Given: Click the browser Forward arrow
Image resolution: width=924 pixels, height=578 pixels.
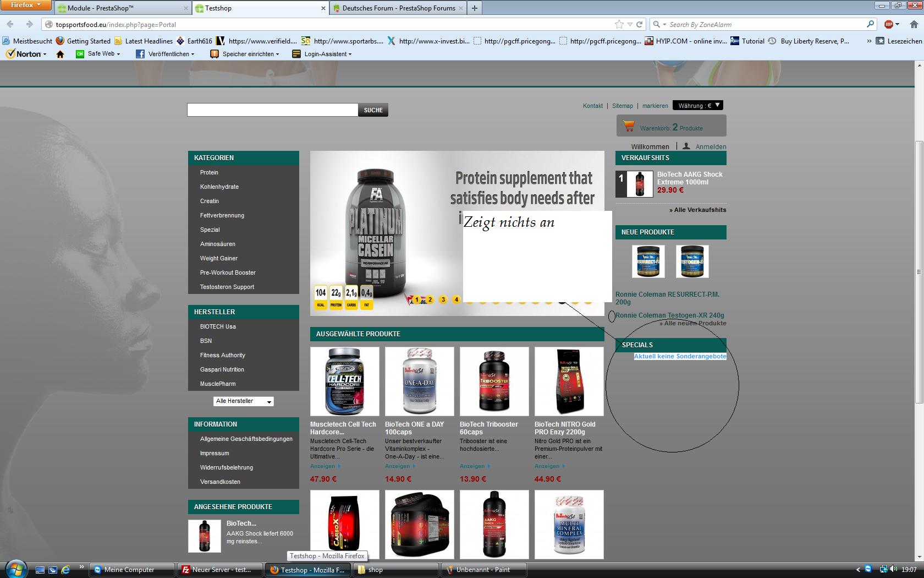Looking at the screenshot, I should pyautogui.click(x=29, y=24).
